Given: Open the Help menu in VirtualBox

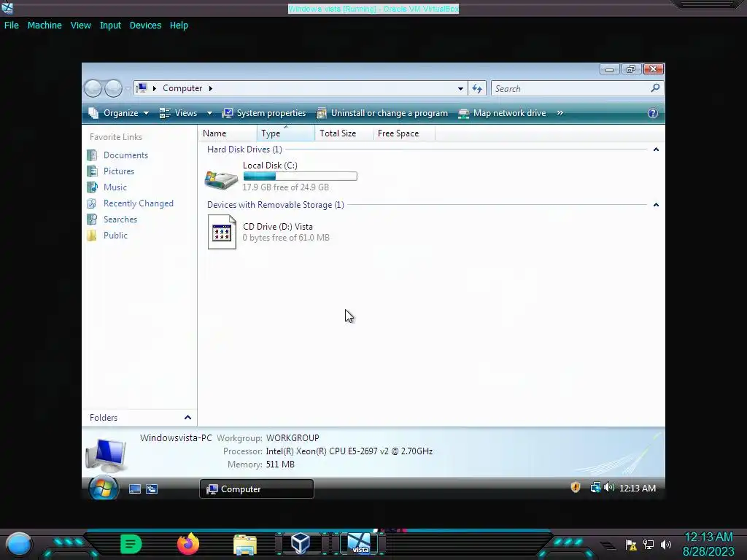Looking at the screenshot, I should (179, 26).
